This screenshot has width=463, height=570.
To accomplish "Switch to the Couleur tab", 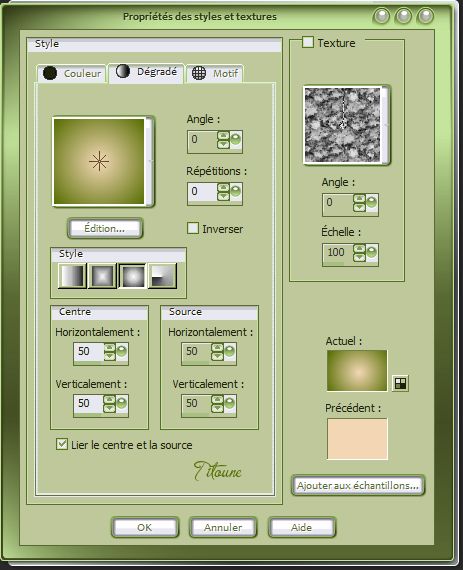I will 72,73.
